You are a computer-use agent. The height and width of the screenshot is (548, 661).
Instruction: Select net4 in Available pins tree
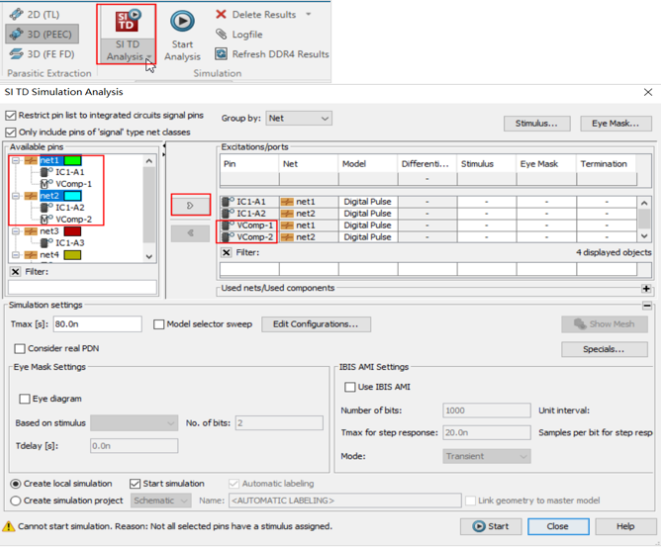(49, 255)
